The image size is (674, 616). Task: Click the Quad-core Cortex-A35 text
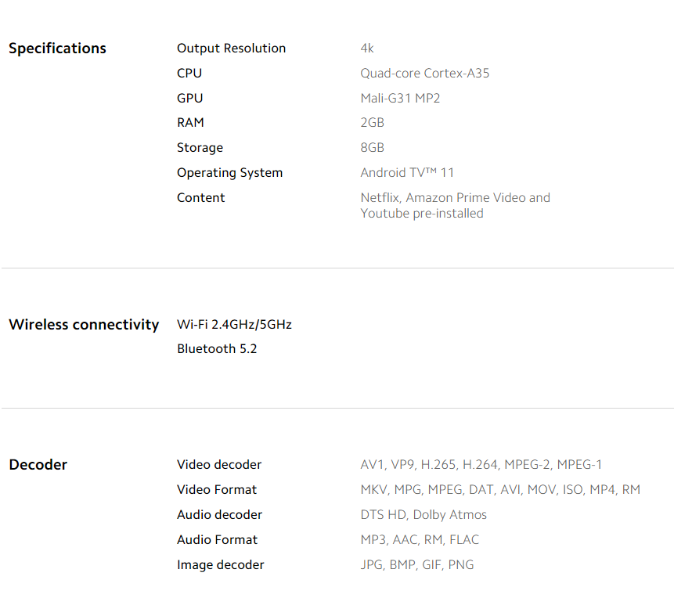424,74
